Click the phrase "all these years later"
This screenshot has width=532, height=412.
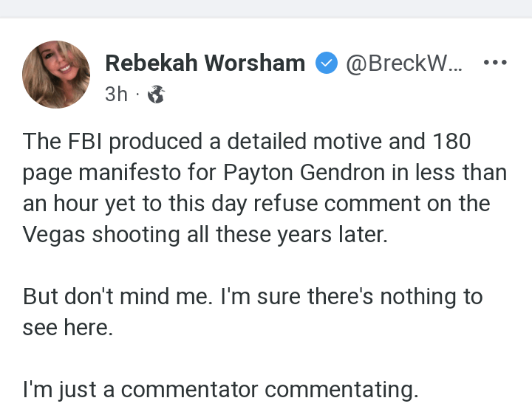coord(307,234)
